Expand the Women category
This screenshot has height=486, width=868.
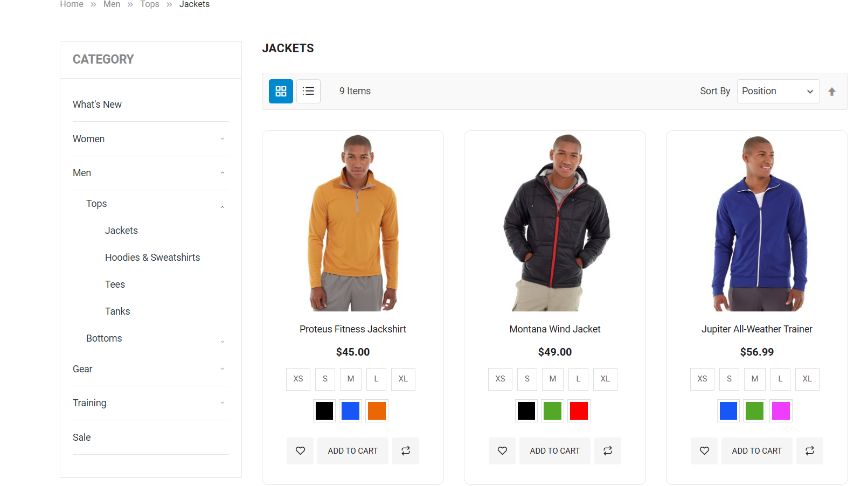pyautogui.click(x=222, y=138)
